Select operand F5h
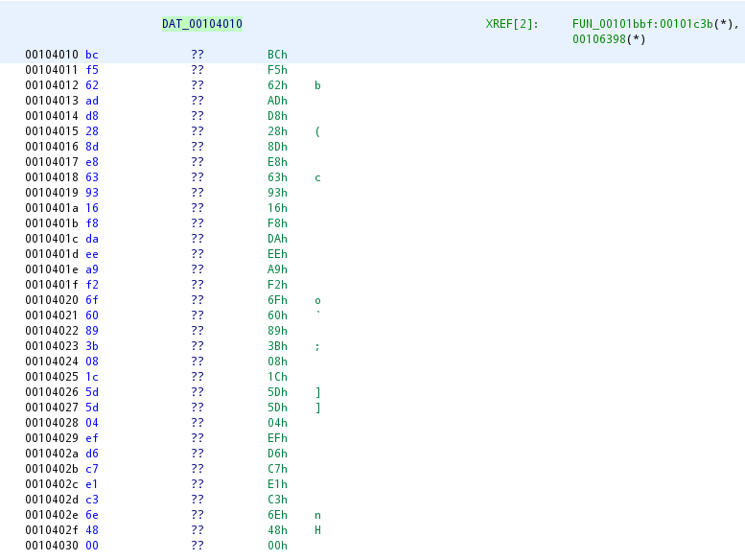Viewport: 745px width, 560px height. coord(277,70)
